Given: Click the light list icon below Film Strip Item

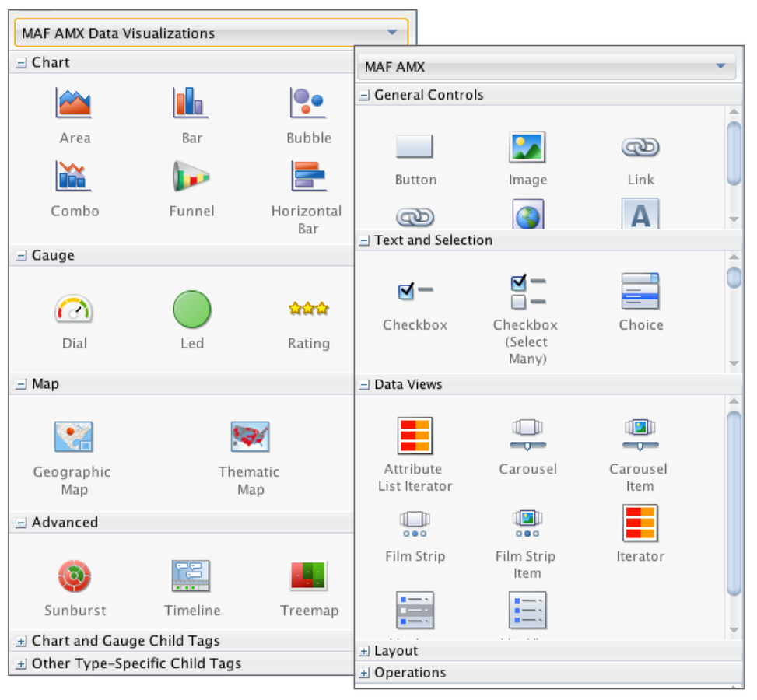Looking at the screenshot, I should pyautogui.click(x=527, y=611).
